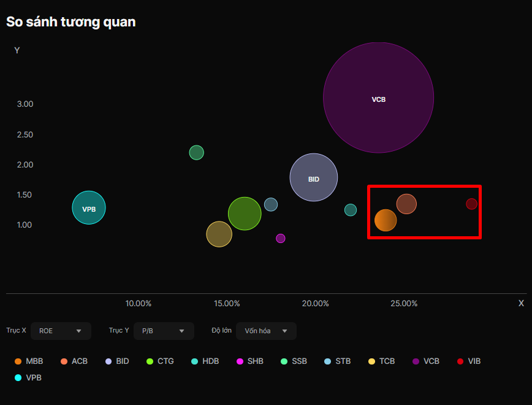This screenshot has width=532, height=405.
Task: Click the SHB legend item
Action: [250, 361]
